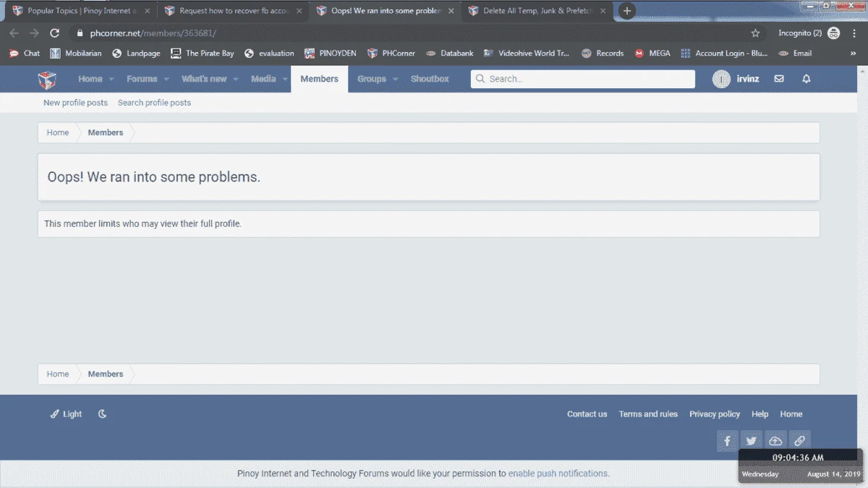
Task: Expand the Home dropdown arrow
Action: click(x=111, y=80)
